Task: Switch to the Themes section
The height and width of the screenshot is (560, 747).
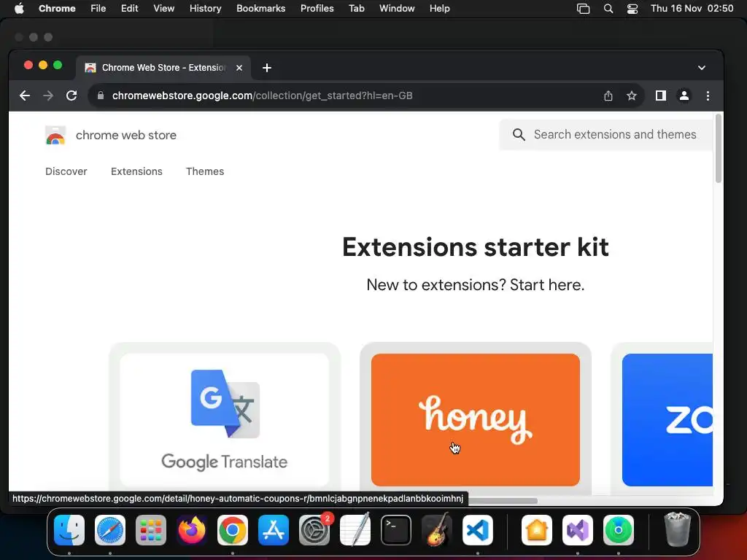Action: (x=205, y=171)
